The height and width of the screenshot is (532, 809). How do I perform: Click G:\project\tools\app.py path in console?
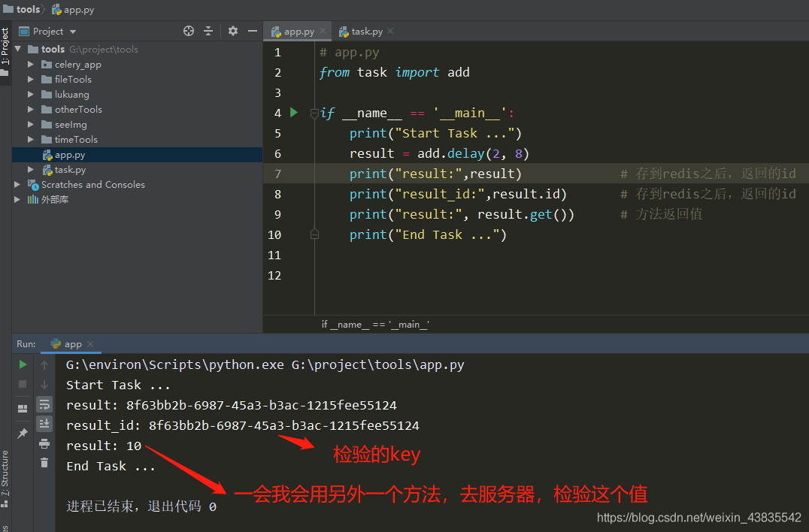[377, 365]
